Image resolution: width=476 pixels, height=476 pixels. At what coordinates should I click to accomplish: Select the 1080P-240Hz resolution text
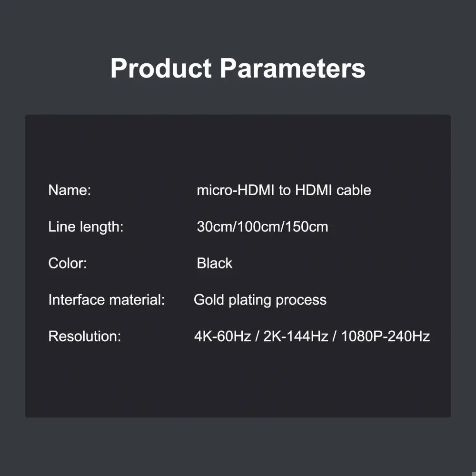coord(385,337)
